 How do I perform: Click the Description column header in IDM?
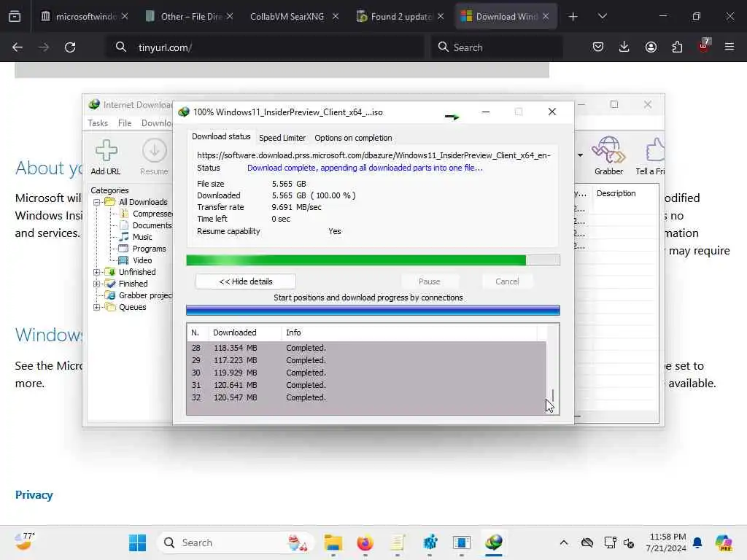[616, 193]
